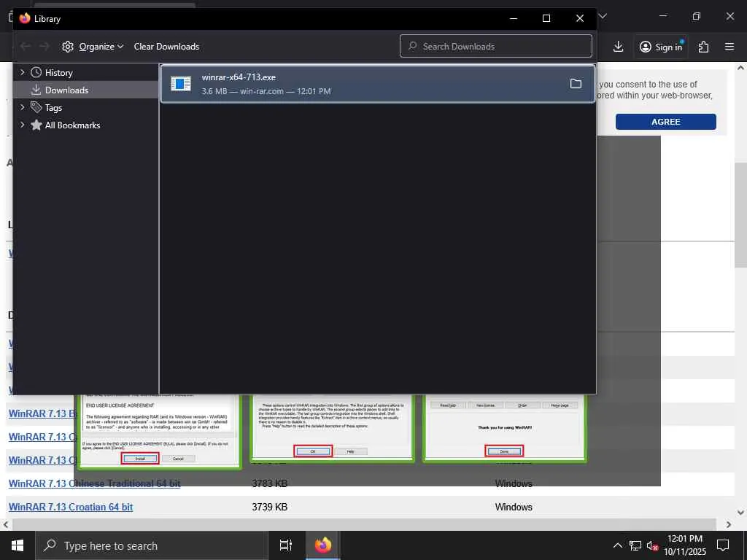Click the Firefox logo in Library title bar
Viewport: 747px width, 560px height.
tap(25, 18)
